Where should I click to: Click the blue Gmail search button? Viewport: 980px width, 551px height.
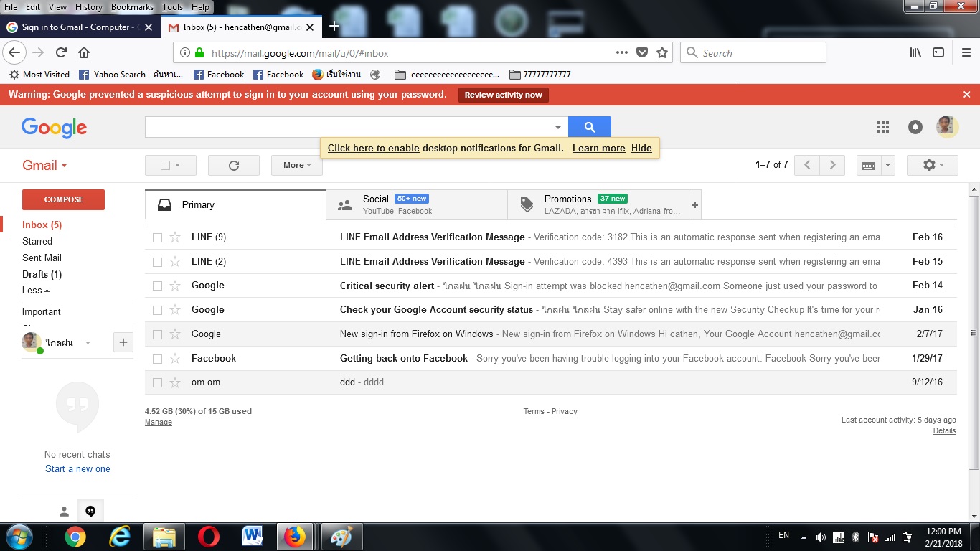point(590,127)
